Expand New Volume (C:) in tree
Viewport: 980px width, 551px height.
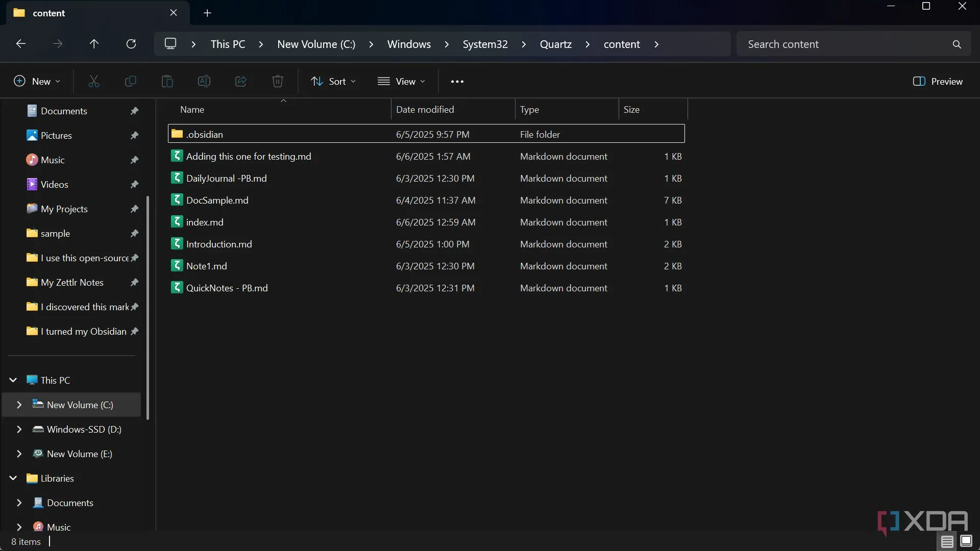(x=19, y=405)
